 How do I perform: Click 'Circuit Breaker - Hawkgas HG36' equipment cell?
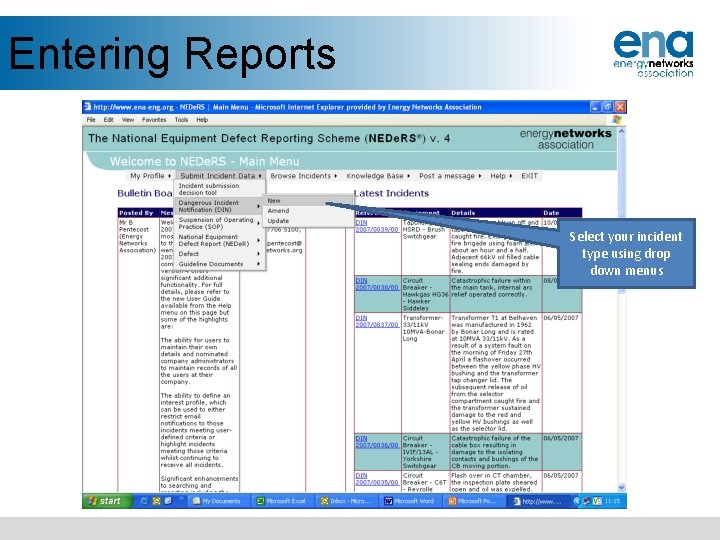tap(425, 294)
